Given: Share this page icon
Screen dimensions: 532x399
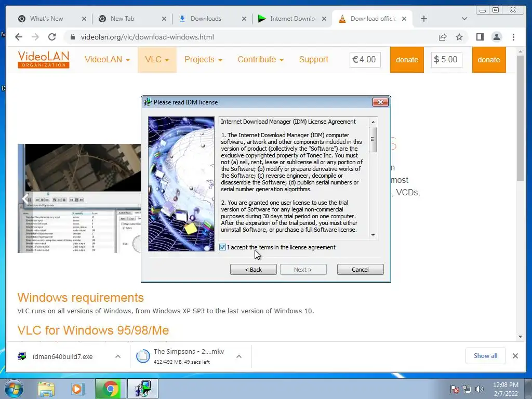Looking at the screenshot, I should pyautogui.click(x=443, y=37).
